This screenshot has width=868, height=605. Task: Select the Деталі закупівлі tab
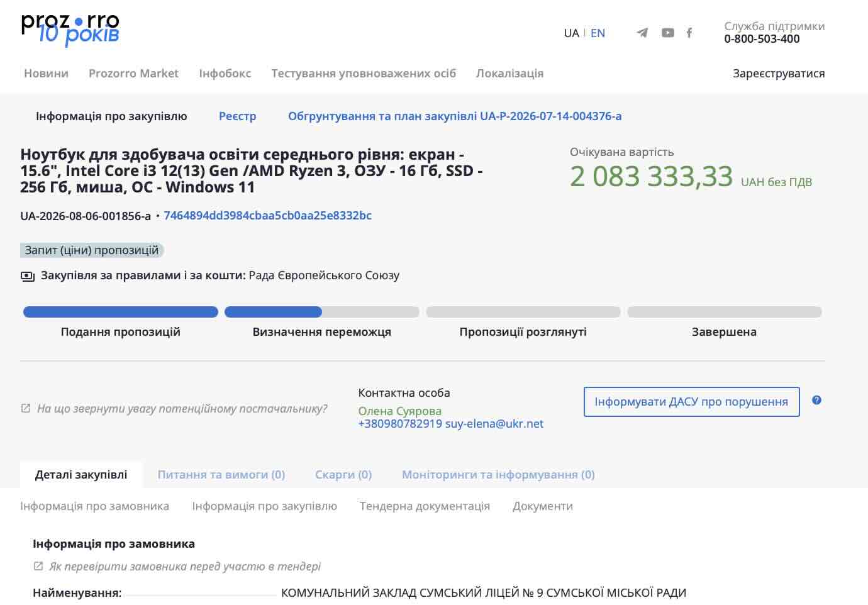coord(81,474)
